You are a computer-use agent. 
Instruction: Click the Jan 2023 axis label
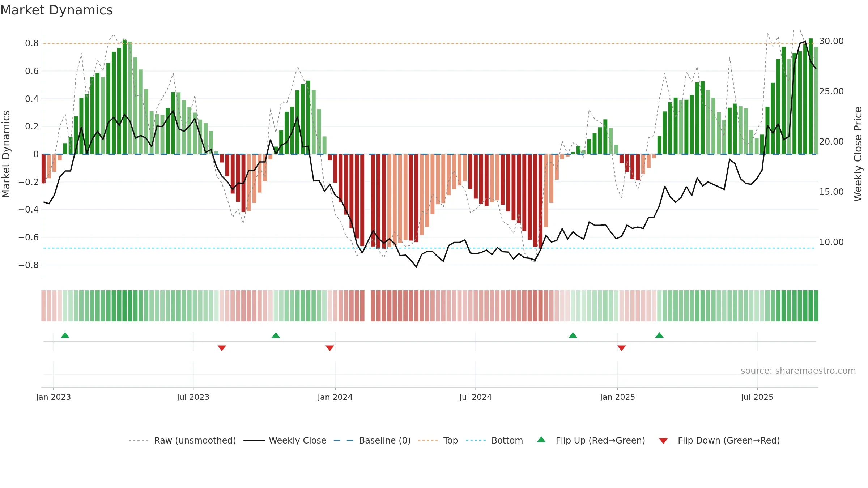[x=54, y=397]
